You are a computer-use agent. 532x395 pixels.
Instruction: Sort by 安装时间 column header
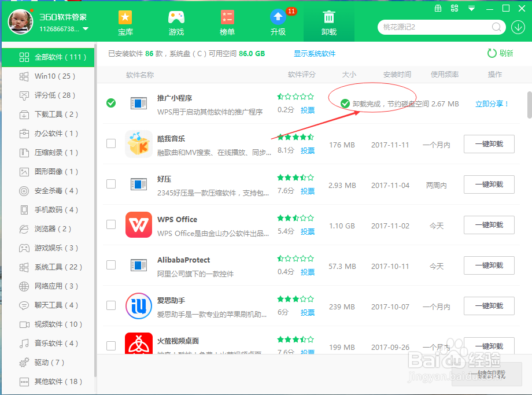pos(397,75)
